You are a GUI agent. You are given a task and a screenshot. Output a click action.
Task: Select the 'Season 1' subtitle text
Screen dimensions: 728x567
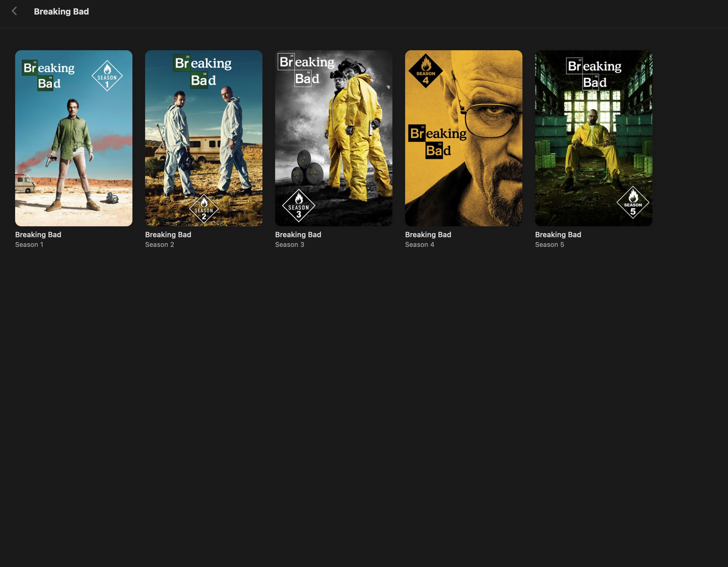tap(29, 244)
